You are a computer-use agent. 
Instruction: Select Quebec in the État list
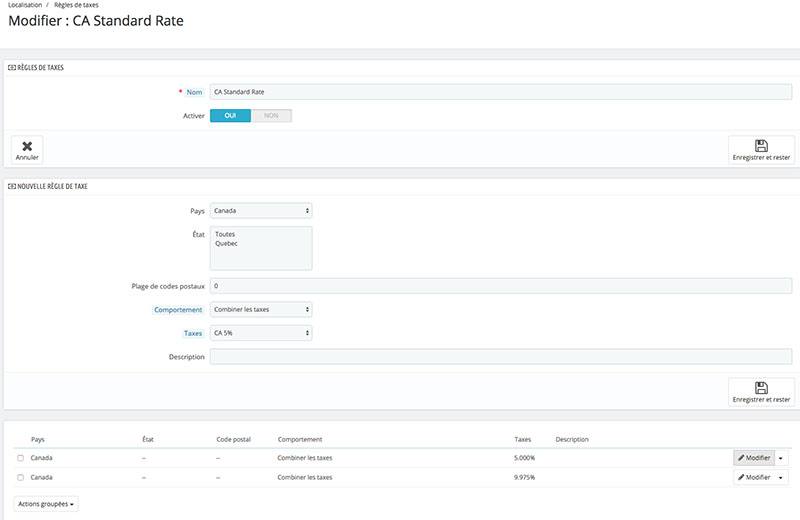click(x=226, y=243)
